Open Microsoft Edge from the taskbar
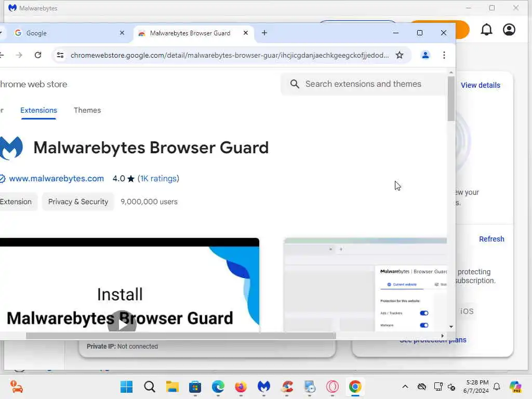The height and width of the screenshot is (399, 532). click(218, 387)
